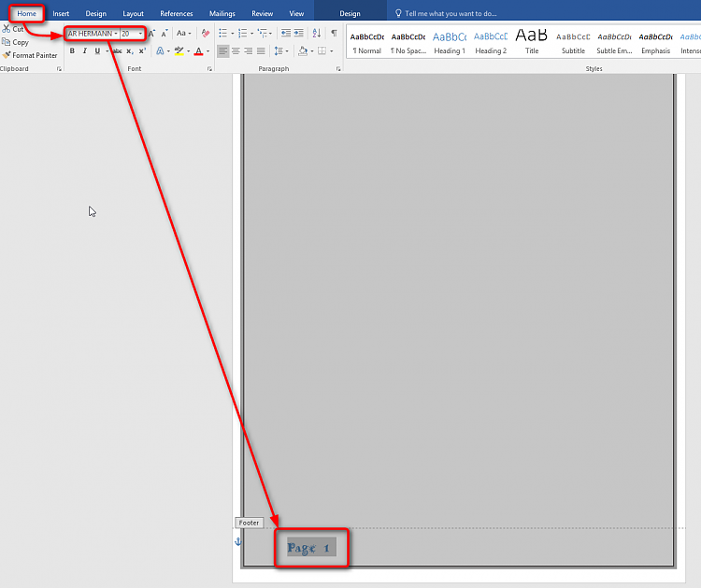Open the font name dropdown
The width and height of the screenshot is (701, 588).
coord(116,34)
